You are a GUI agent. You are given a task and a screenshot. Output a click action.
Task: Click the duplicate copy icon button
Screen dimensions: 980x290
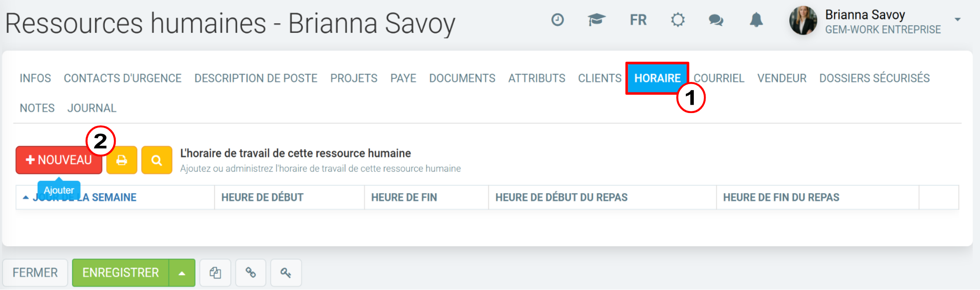(x=215, y=273)
